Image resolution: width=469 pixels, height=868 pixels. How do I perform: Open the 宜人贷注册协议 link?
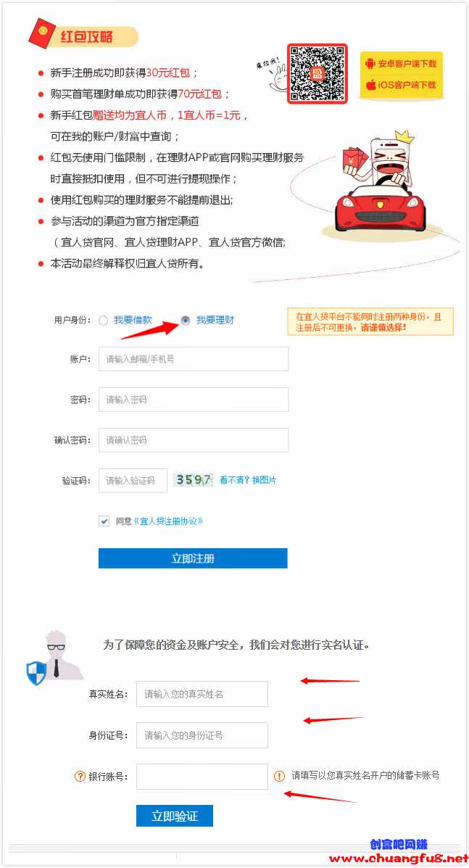tap(168, 521)
